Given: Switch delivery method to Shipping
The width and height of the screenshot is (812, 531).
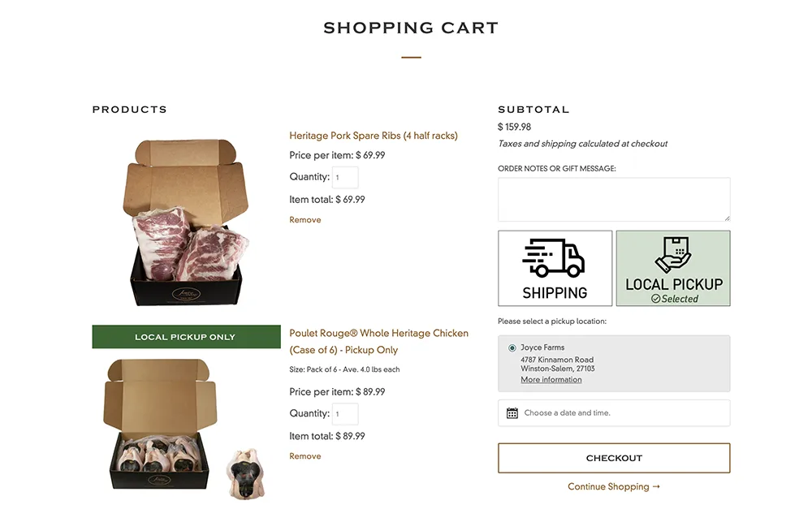Looking at the screenshot, I should [555, 268].
